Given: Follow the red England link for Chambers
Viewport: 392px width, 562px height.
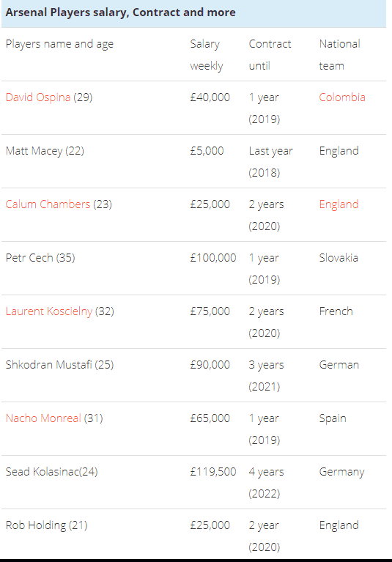Looking at the screenshot, I should pos(339,204).
